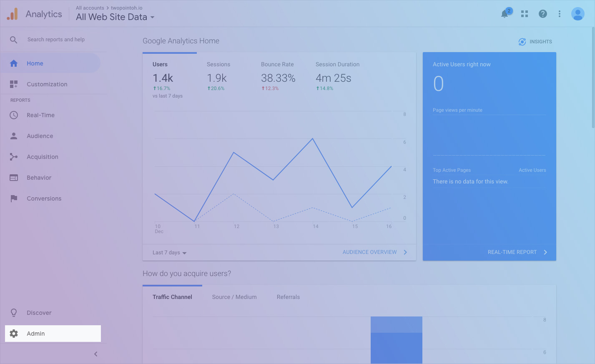Screen dimensions: 595x364
Task: Click the Admin gear icon
Action: pyautogui.click(x=14, y=334)
